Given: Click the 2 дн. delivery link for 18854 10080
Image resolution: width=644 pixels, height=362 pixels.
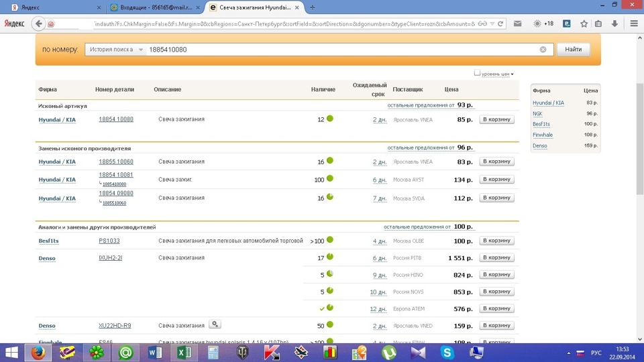Looking at the screenshot, I should tap(380, 120).
